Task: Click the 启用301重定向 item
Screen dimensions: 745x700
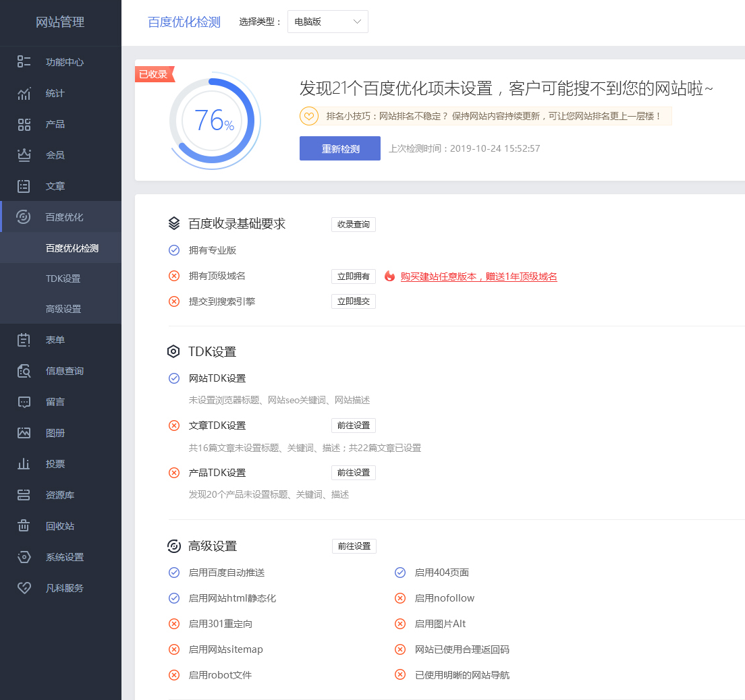Action: point(221,624)
